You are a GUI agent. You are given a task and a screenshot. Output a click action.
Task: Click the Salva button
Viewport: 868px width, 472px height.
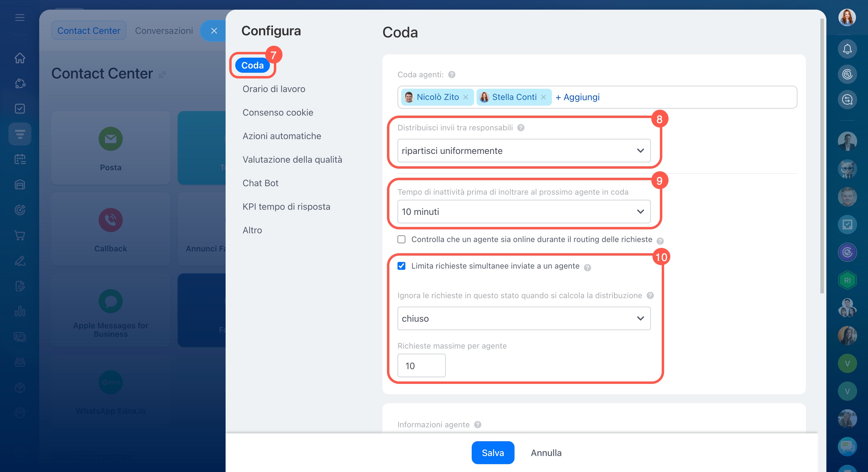pos(493,453)
